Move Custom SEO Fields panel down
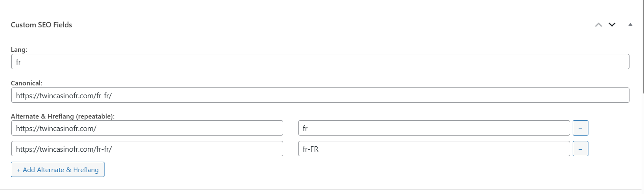This screenshot has width=644, height=194. pyautogui.click(x=612, y=25)
